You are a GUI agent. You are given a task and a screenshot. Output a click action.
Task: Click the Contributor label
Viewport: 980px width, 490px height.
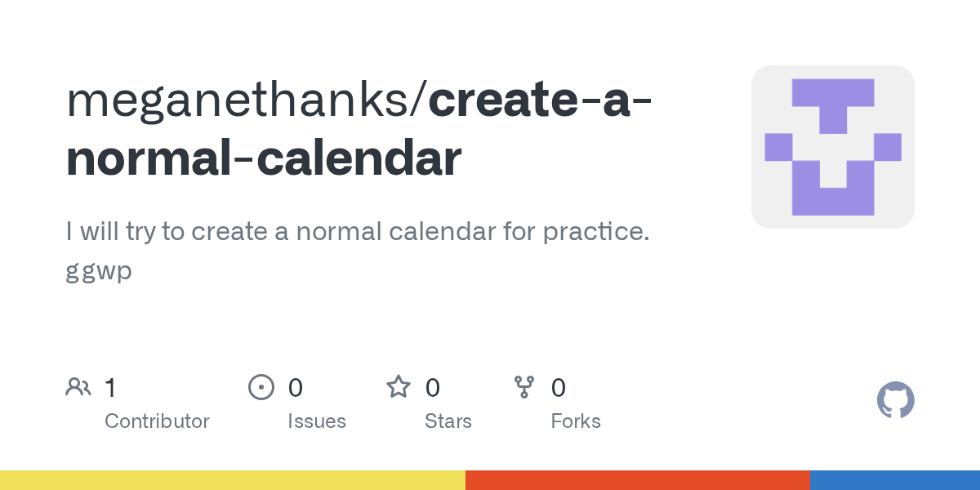click(x=157, y=421)
